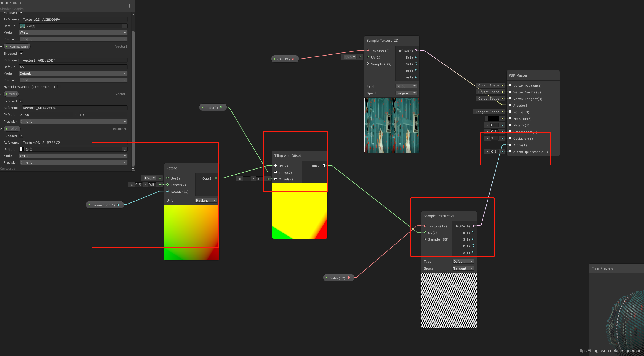Screen dimensions: 644x356
Task: Open object picker for 未标题-1 texture
Action: point(125,26)
